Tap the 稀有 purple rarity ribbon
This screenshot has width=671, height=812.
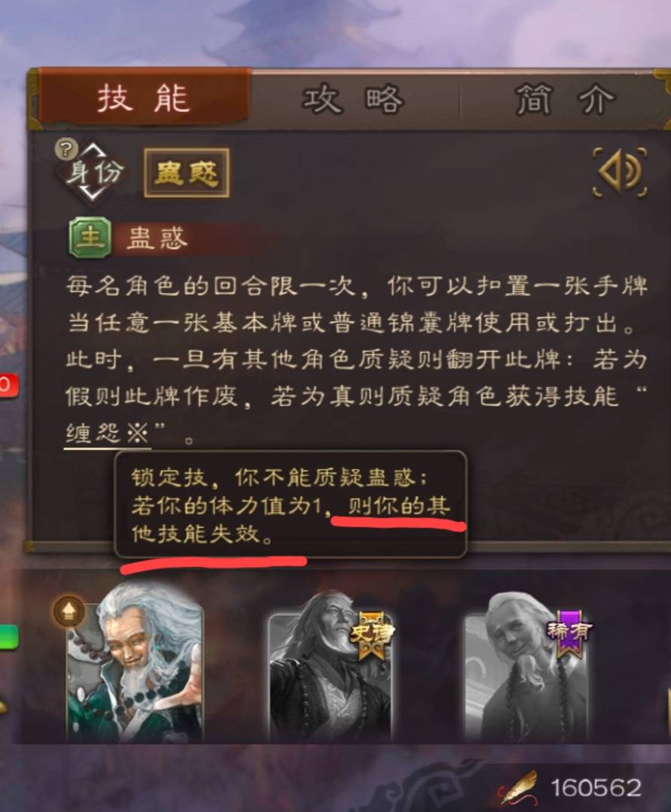(569, 632)
